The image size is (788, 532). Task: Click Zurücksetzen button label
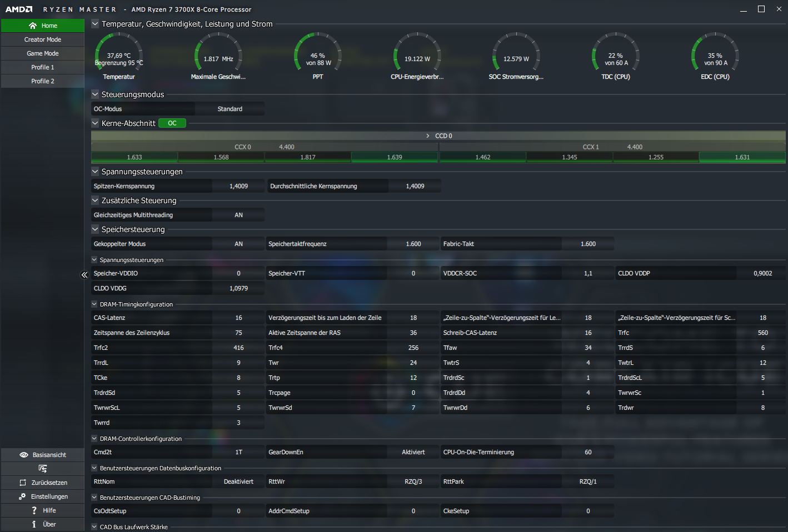pyautogui.click(x=49, y=483)
